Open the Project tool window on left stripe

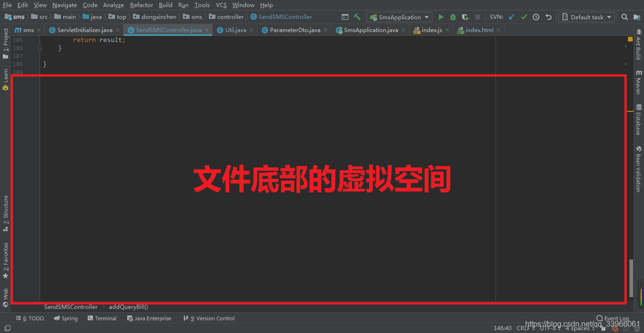pyautogui.click(x=6, y=43)
